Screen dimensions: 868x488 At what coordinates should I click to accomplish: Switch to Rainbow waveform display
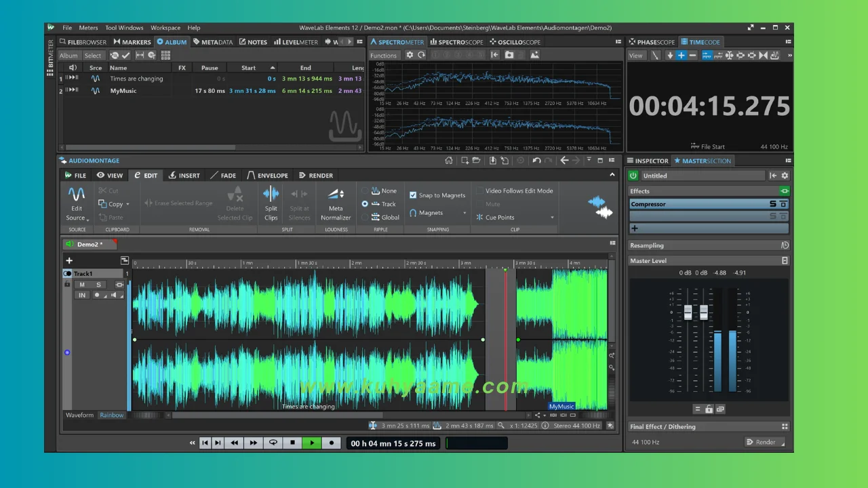click(x=112, y=415)
